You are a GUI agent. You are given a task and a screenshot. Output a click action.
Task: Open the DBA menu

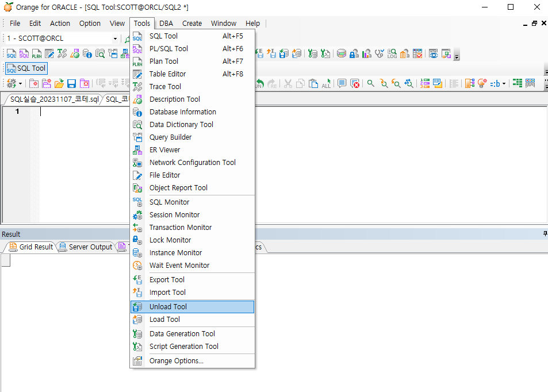pyautogui.click(x=166, y=24)
